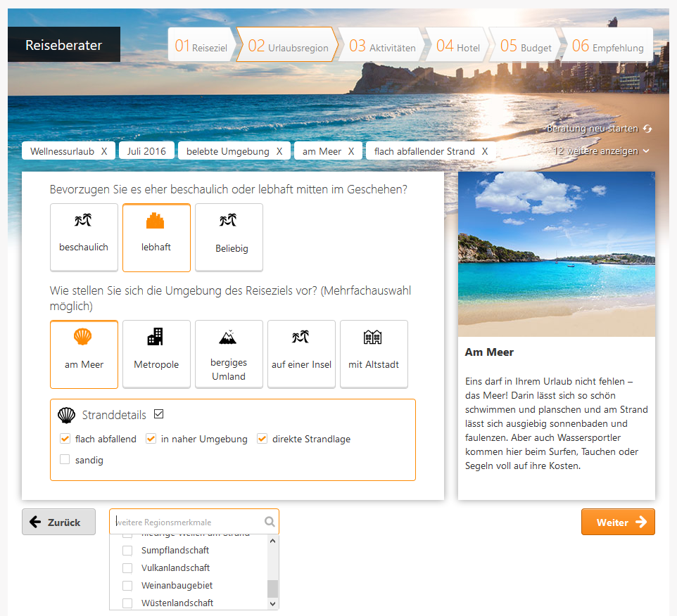This screenshot has width=677, height=616.
Task: Select the 'mit Altstadt' houses tile
Action: tap(374, 354)
